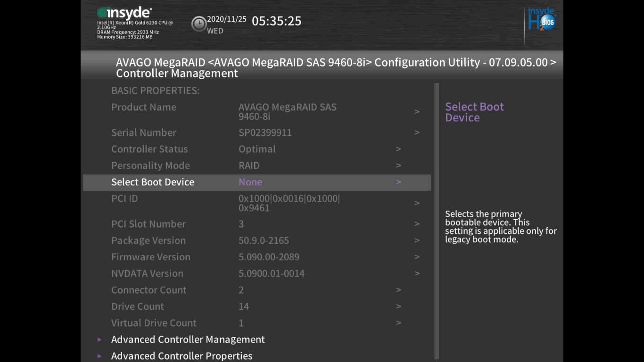Click the chevron on the Serial Number row

point(417,132)
